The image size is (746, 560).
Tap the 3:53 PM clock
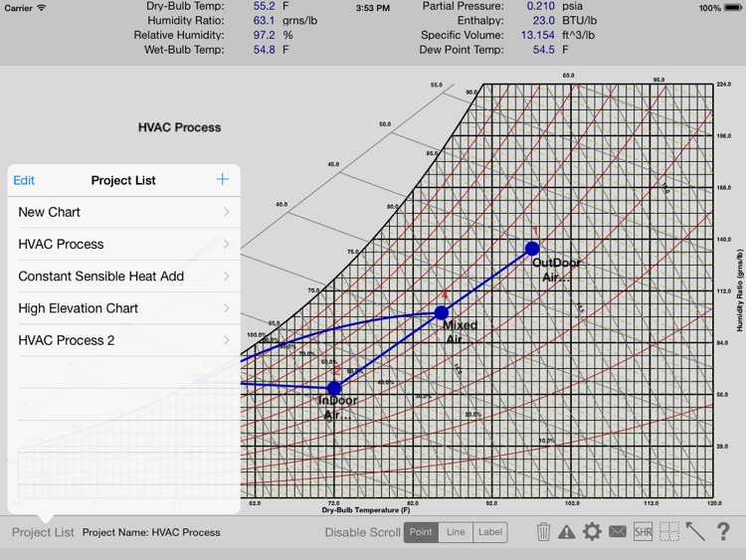(x=373, y=8)
